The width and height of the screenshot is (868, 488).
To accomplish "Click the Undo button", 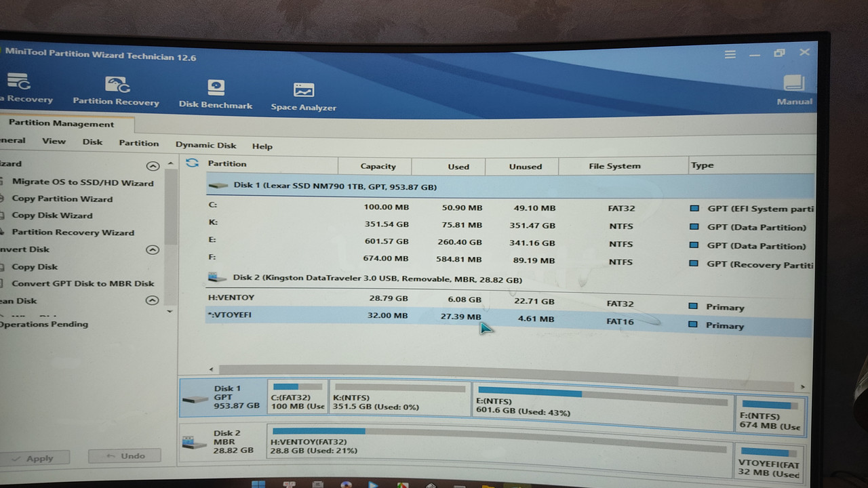I will point(125,456).
